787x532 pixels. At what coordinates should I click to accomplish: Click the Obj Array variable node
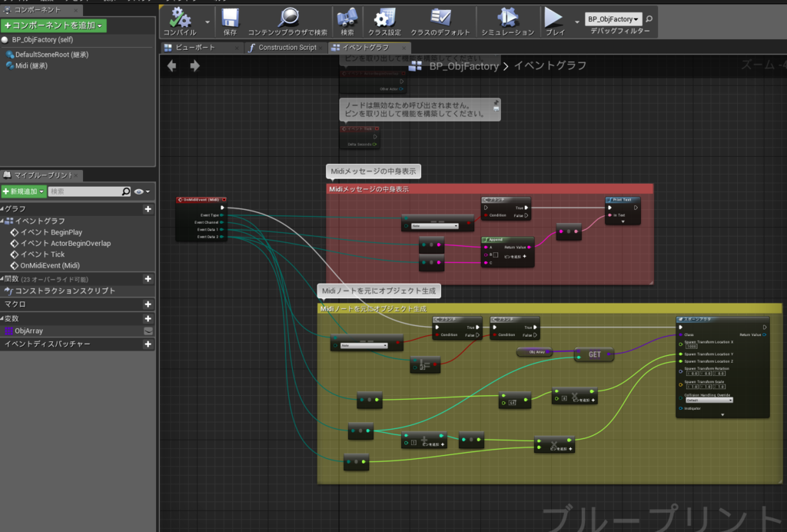click(x=535, y=352)
